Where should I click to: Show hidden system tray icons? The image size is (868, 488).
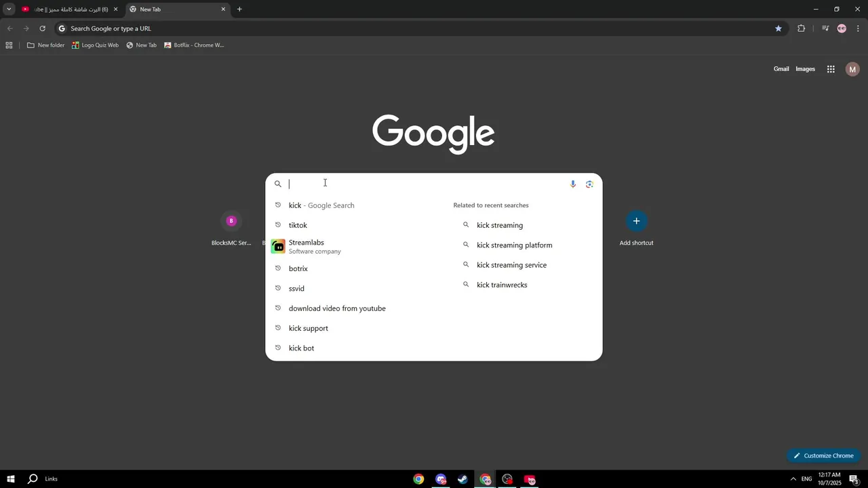point(793,479)
